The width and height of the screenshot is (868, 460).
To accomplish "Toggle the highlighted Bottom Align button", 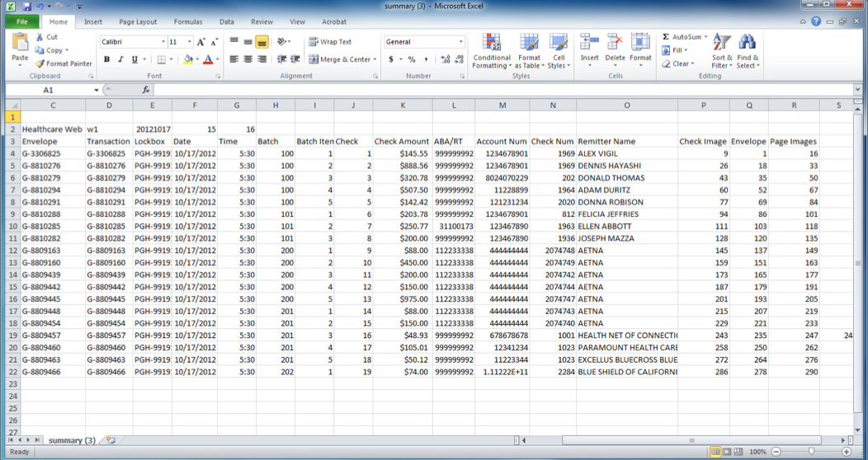I will pos(262,42).
